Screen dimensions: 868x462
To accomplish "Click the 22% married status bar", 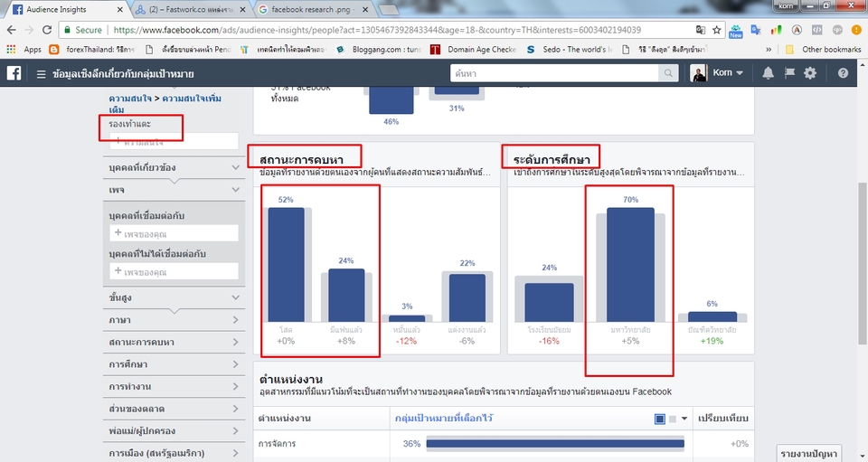I will (467, 297).
